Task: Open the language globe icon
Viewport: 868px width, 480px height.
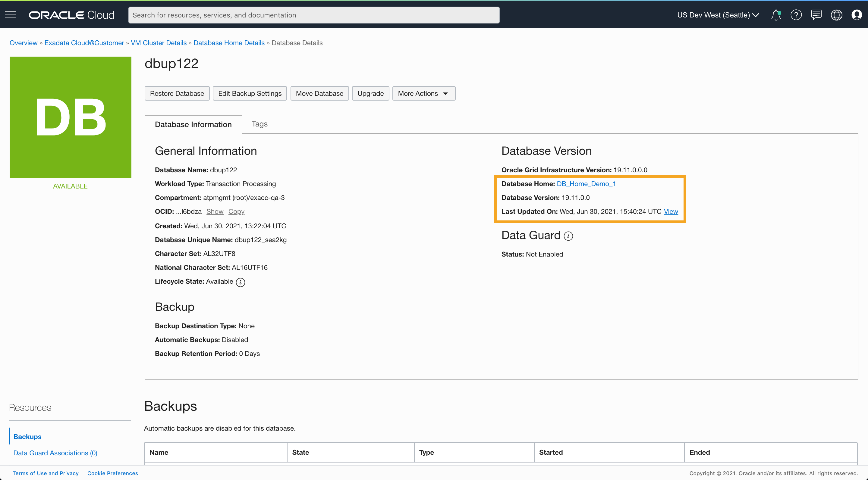Action: 836,15
